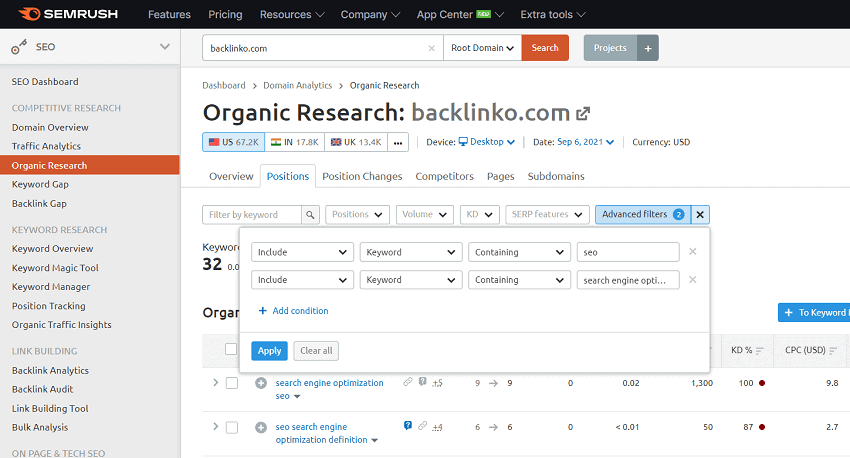Open the Extra tools menu
The width and height of the screenshot is (850, 458).
pyautogui.click(x=553, y=15)
